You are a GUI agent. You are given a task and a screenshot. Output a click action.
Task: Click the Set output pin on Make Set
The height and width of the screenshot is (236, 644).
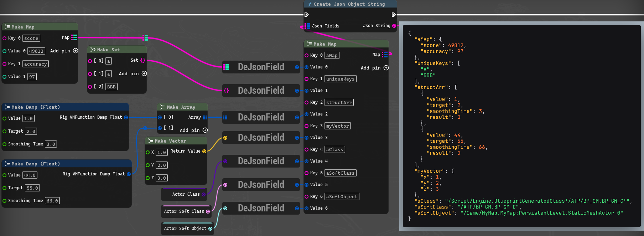pos(143,60)
